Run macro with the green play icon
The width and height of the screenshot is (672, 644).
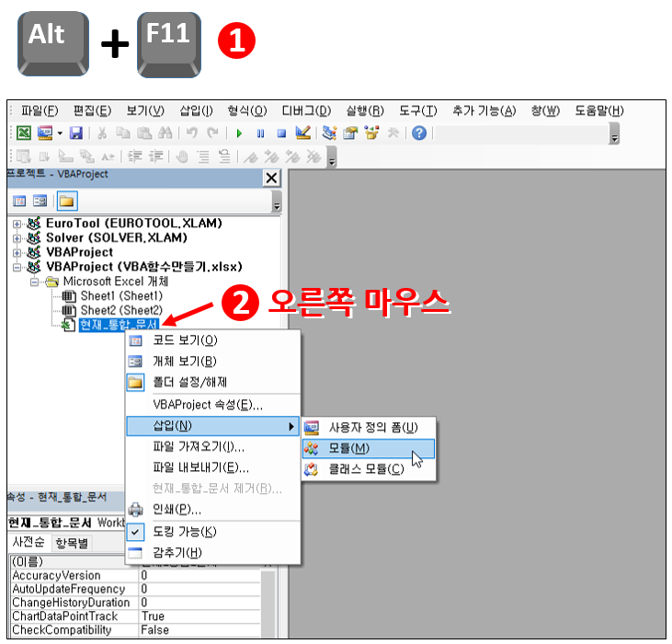(x=239, y=133)
